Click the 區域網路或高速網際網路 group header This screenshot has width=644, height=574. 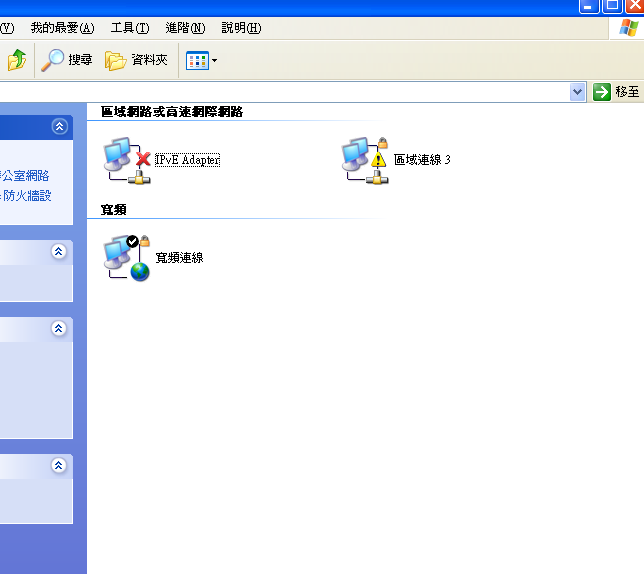click(x=172, y=112)
